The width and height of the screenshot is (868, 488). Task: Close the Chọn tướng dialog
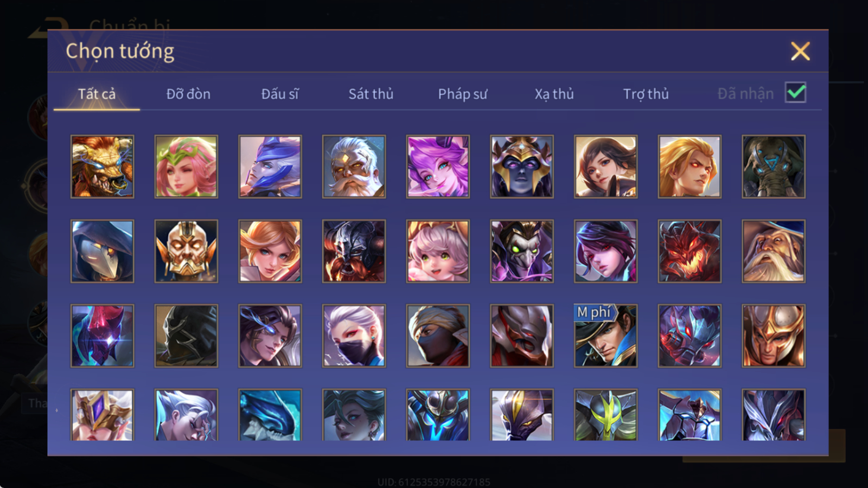800,52
